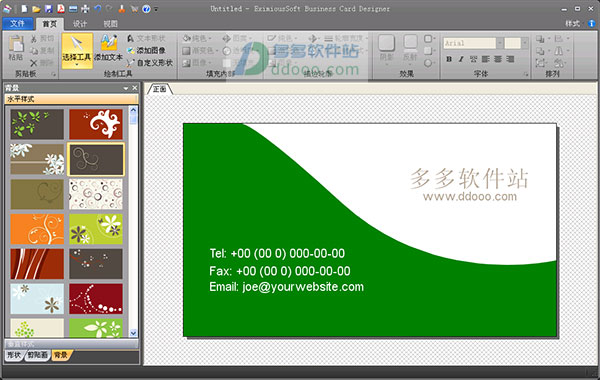Viewport: 600px width, 380px height.
Task: Pick the 自定义形状 custom shape tool
Action: [x=150, y=62]
